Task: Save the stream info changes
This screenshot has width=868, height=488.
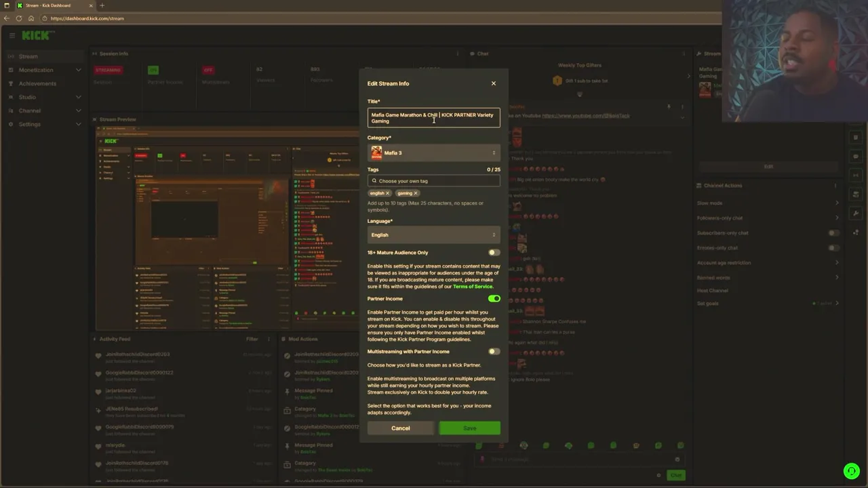Action: pyautogui.click(x=470, y=428)
